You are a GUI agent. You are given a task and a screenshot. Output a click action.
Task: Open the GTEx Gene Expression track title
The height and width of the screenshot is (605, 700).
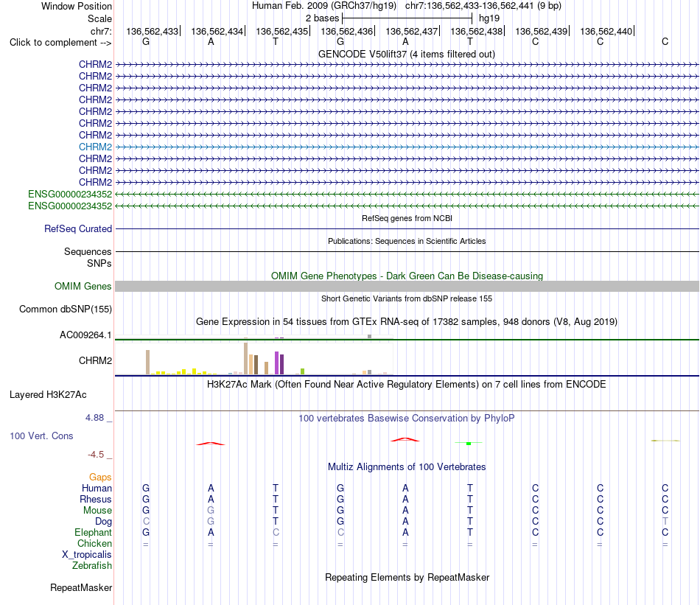pyautogui.click(x=406, y=321)
